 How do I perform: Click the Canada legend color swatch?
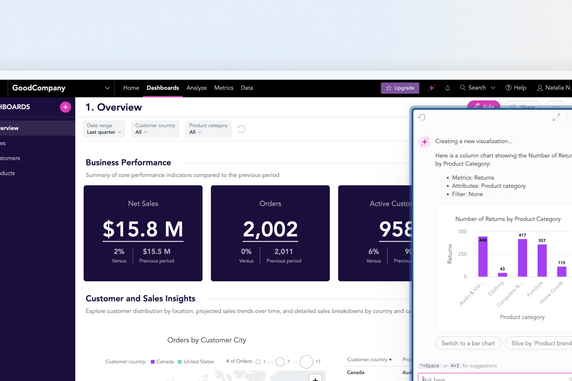tap(152, 362)
